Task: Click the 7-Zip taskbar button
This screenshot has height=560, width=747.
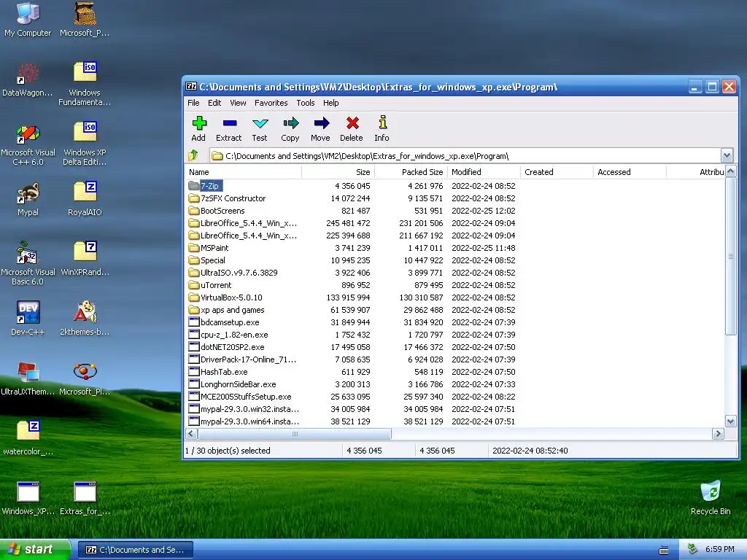Action: click(x=135, y=550)
